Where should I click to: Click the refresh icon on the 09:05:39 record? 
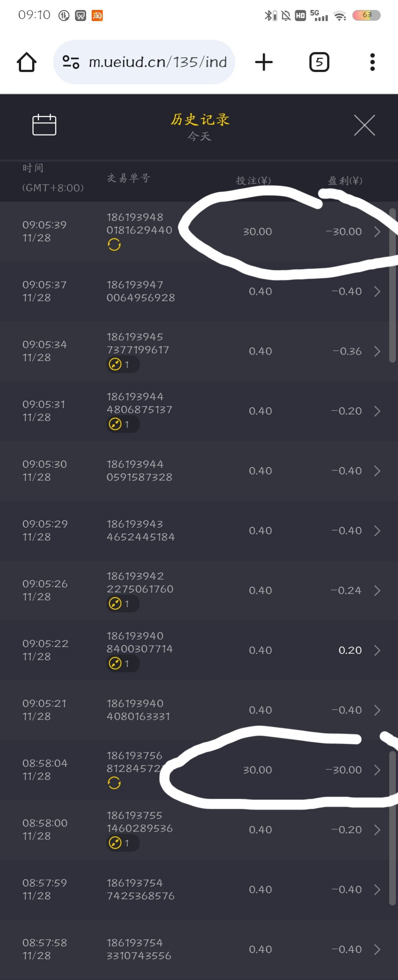click(114, 244)
